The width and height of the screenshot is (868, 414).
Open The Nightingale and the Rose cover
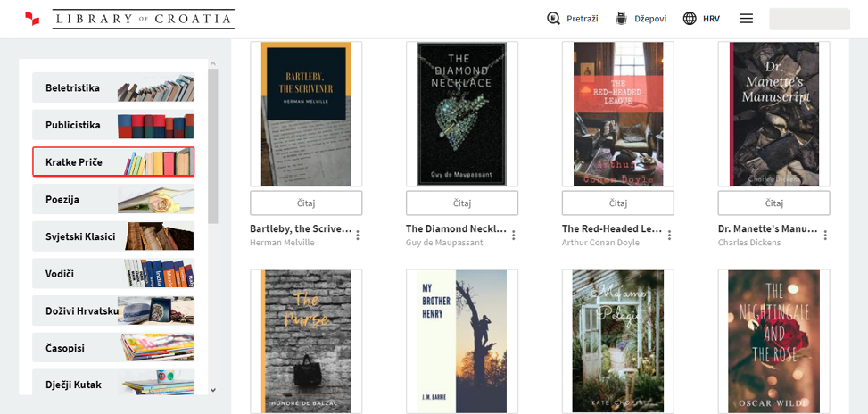[773, 341]
